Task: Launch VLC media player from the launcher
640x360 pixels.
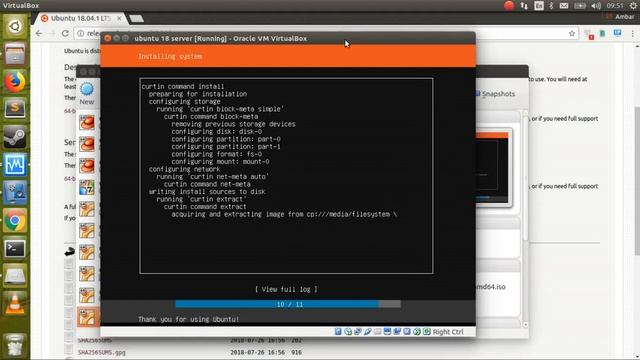Action: click(15, 304)
